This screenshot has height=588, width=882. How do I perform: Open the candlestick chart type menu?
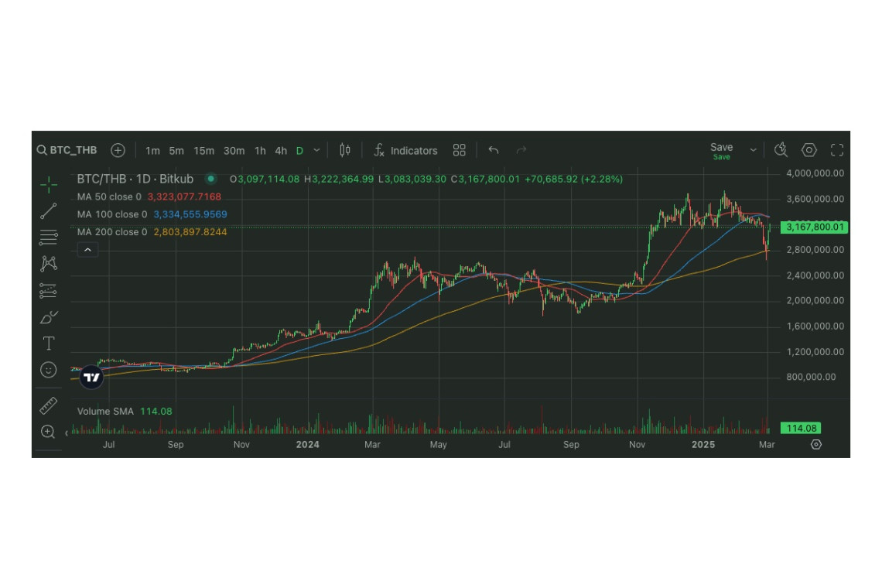click(345, 150)
